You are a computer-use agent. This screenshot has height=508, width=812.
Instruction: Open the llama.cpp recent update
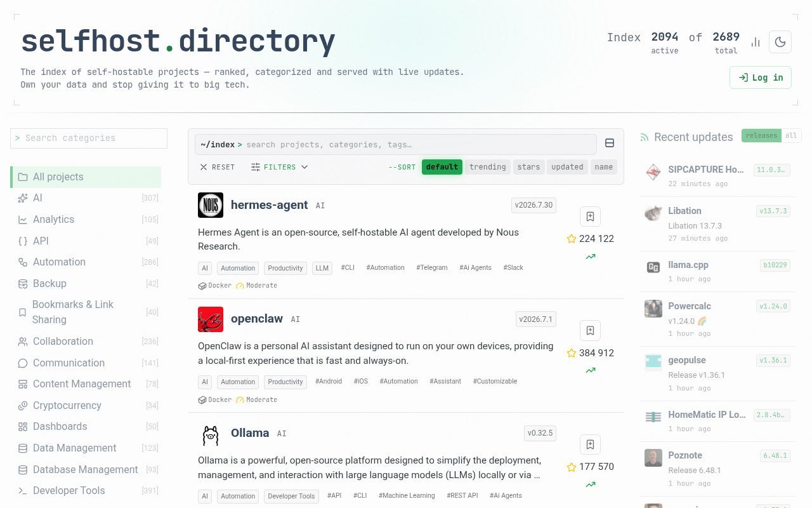tap(717, 271)
